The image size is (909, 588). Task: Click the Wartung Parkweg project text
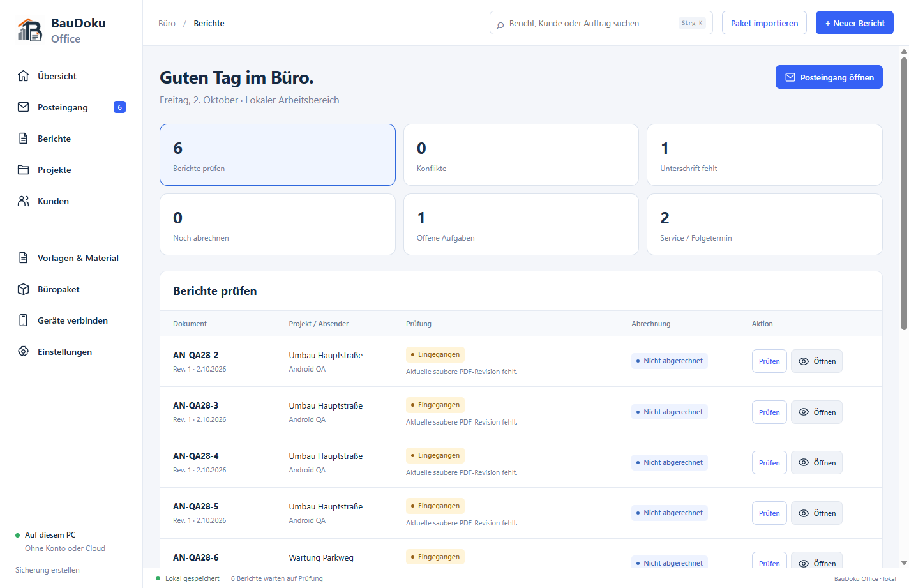tap(321, 558)
